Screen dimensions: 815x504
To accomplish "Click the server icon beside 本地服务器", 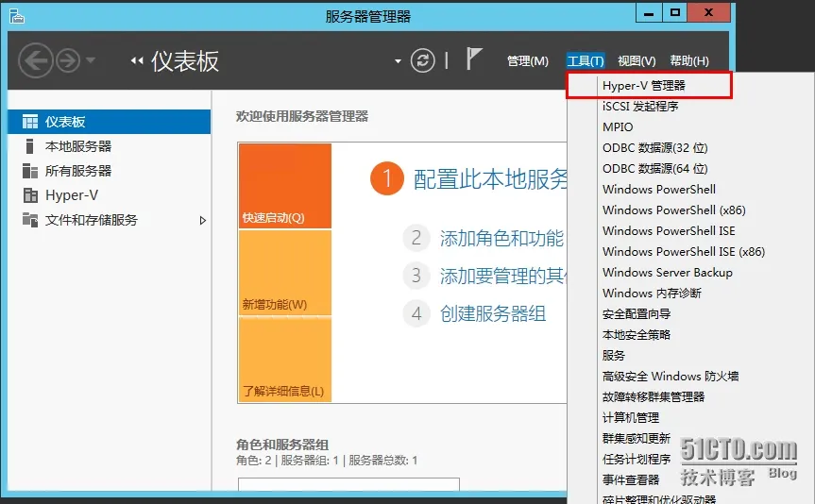I will pos(29,146).
